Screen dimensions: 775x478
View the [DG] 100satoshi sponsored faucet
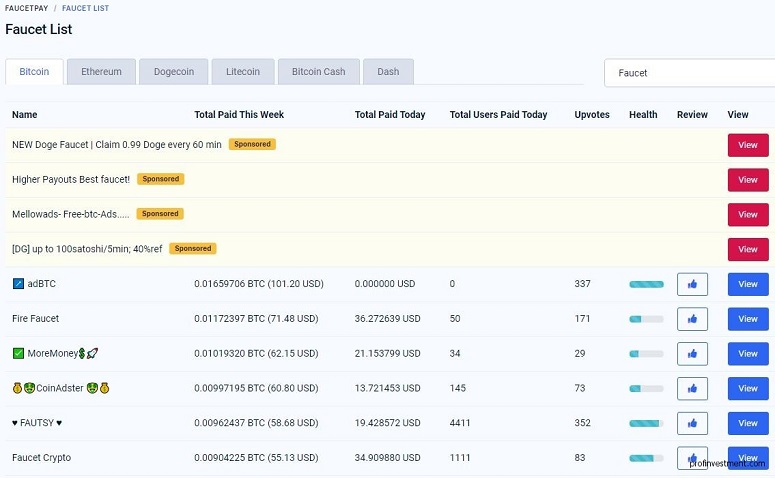point(748,249)
